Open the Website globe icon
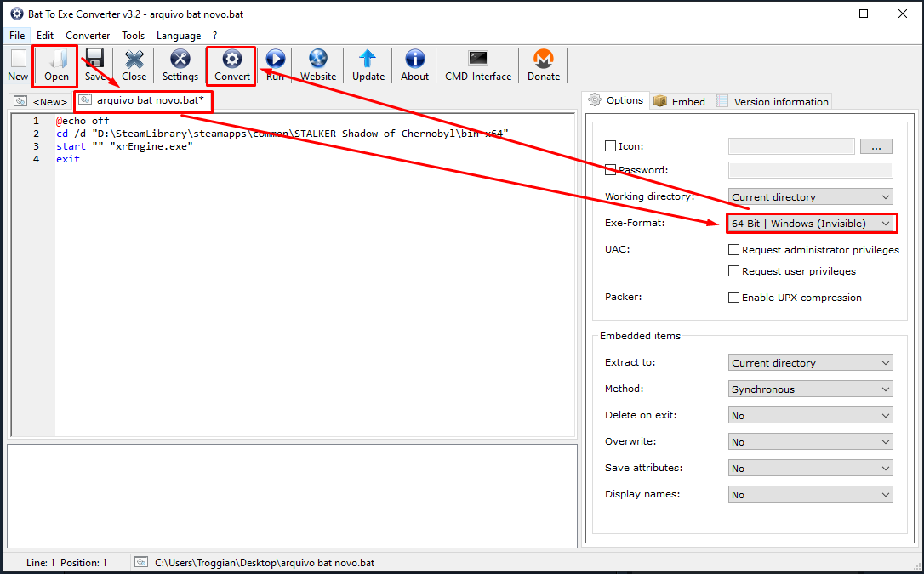The height and width of the screenshot is (574, 924). pyautogui.click(x=318, y=59)
